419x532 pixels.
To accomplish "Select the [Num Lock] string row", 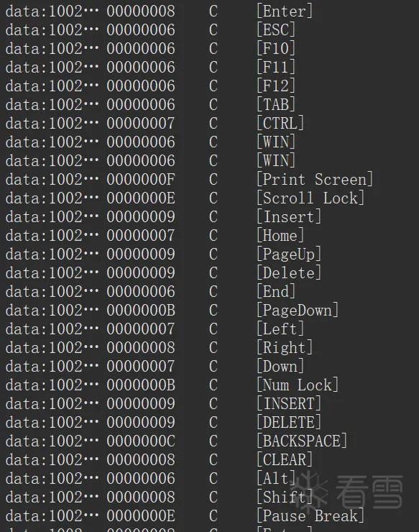I will tap(209, 385).
